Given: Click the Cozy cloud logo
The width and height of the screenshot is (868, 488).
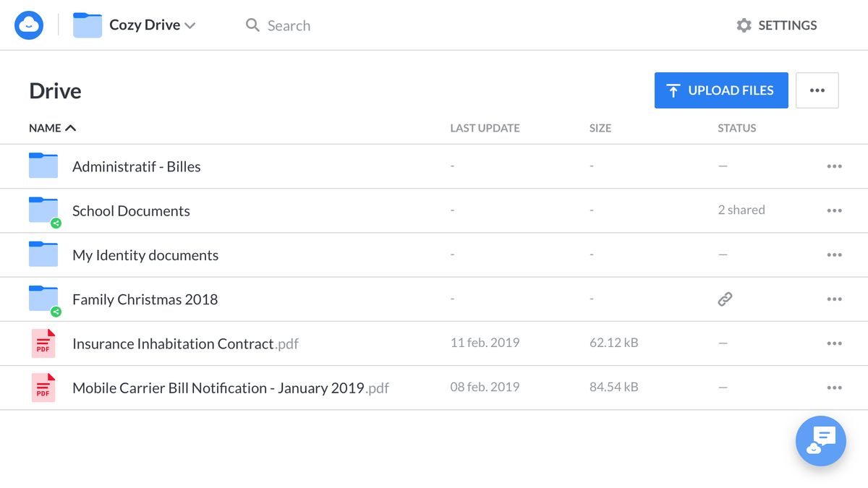Looking at the screenshot, I should click(x=29, y=25).
